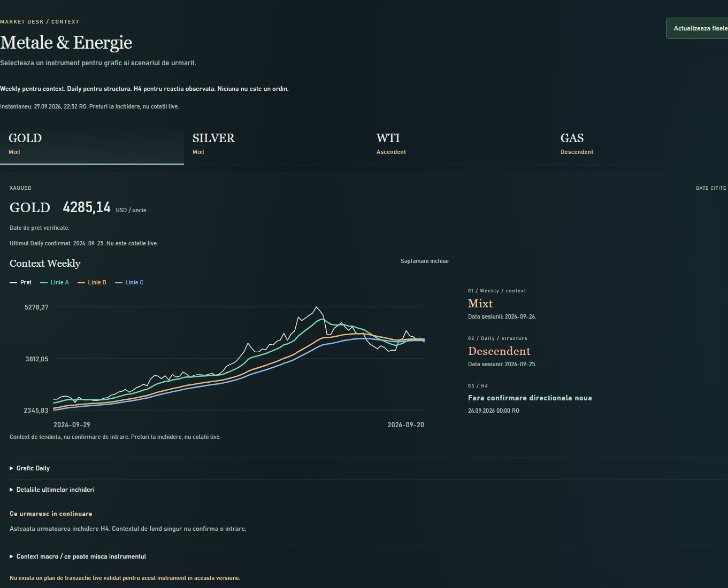Click the Actualizeaza fisele button
The width and height of the screenshot is (728, 588).
tap(697, 28)
